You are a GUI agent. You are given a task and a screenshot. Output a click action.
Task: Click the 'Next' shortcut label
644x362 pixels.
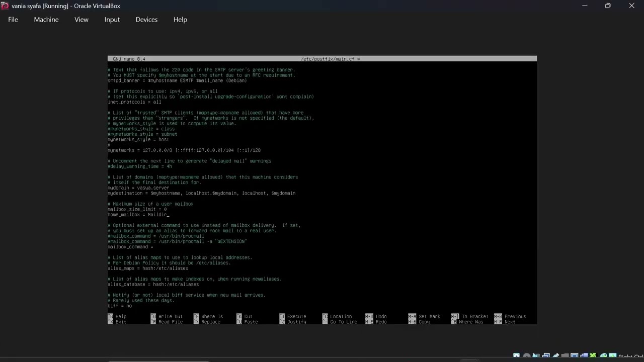point(510,322)
